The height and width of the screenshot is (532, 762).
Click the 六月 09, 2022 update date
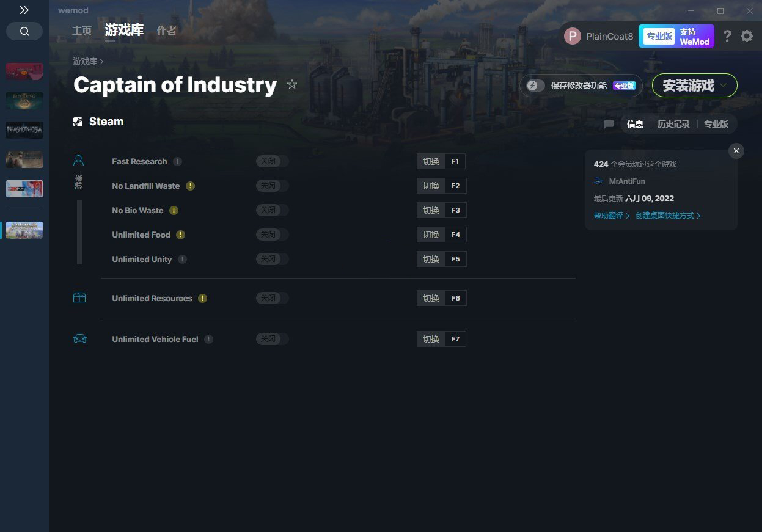pos(650,199)
